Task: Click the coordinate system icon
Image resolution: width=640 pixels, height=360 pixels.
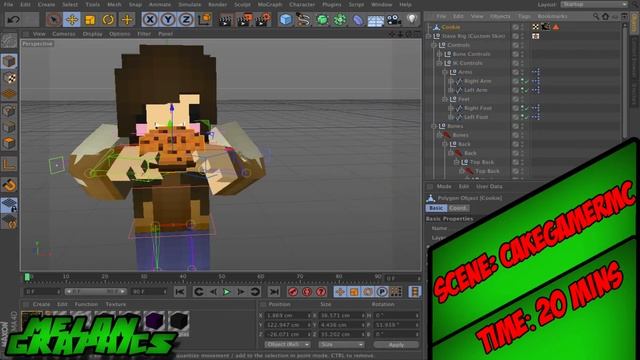Action: point(204,19)
